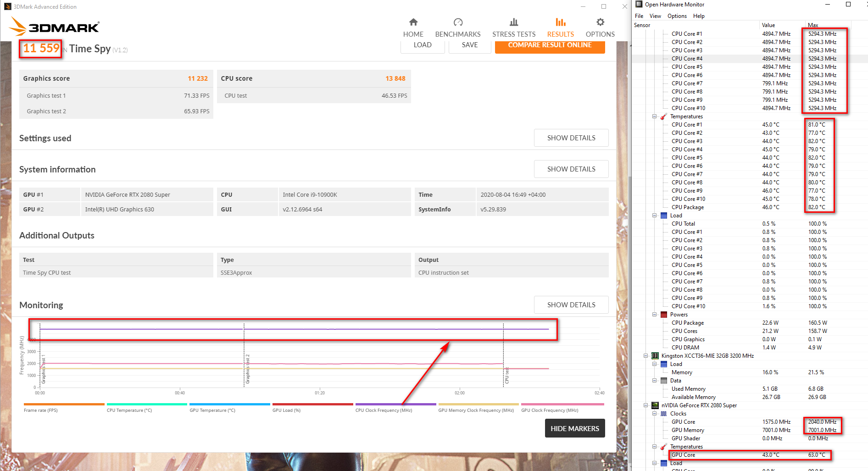Show details for Monitoring
This screenshot has height=471, width=868.
click(x=571, y=305)
